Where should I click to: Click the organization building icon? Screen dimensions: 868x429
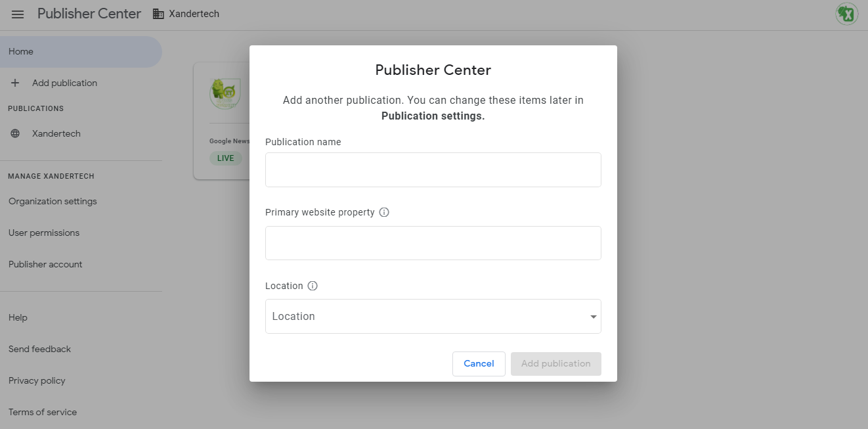158,14
